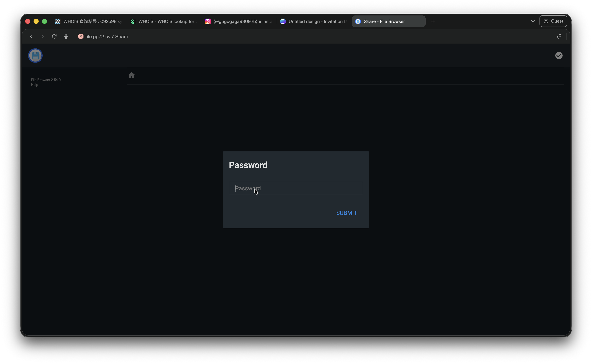The width and height of the screenshot is (592, 364).
Task: Go to home folder via house icon
Action: (131, 75)
